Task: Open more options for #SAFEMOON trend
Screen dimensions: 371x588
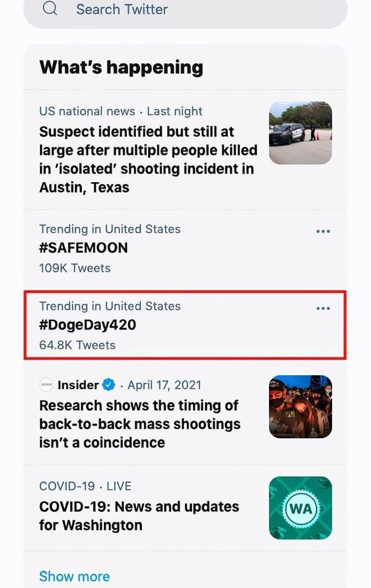Action: pyautogui.click(x=323, y=231)
